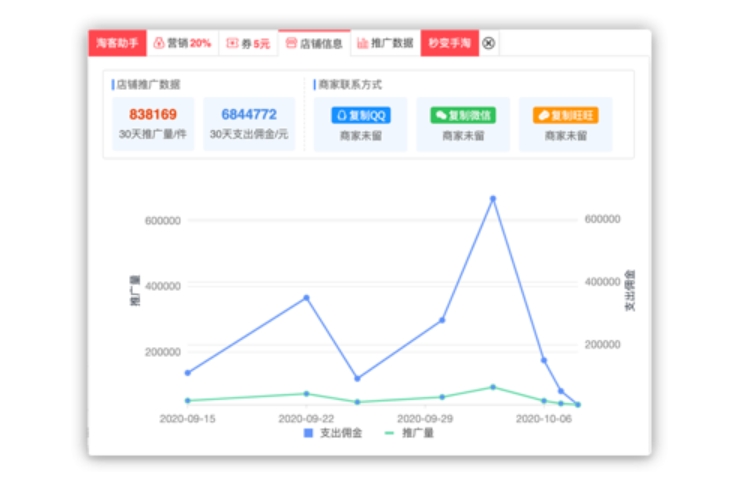
Task: Switch to the 秒变手淘 tab
Action: (x=449, y=43)
